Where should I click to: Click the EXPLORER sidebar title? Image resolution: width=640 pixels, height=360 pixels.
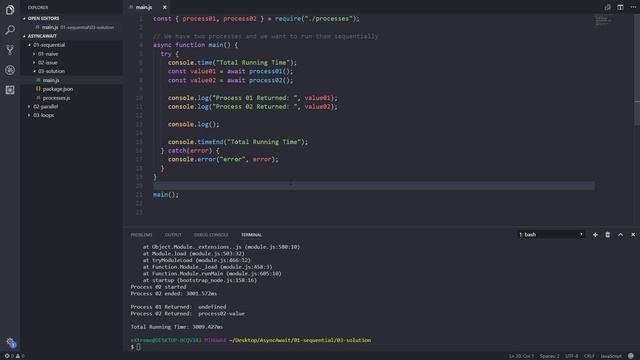pyautogui.click(x=38, y=7)
